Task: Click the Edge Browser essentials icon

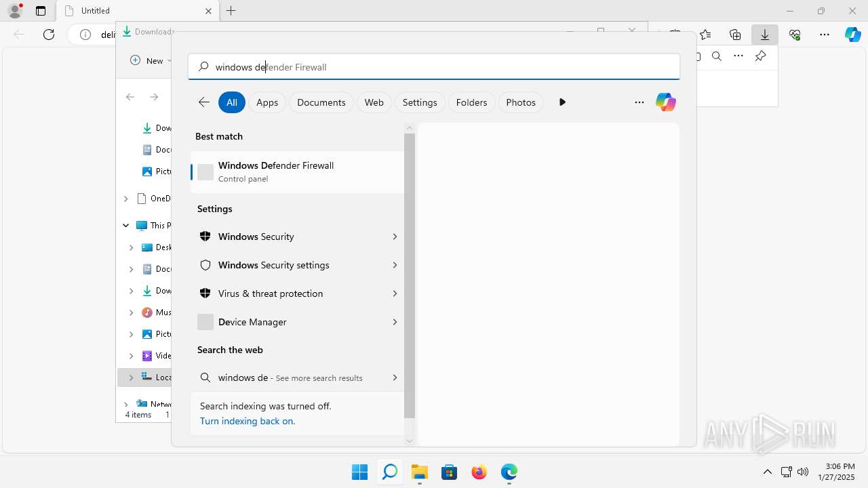Action: point(795,35)
